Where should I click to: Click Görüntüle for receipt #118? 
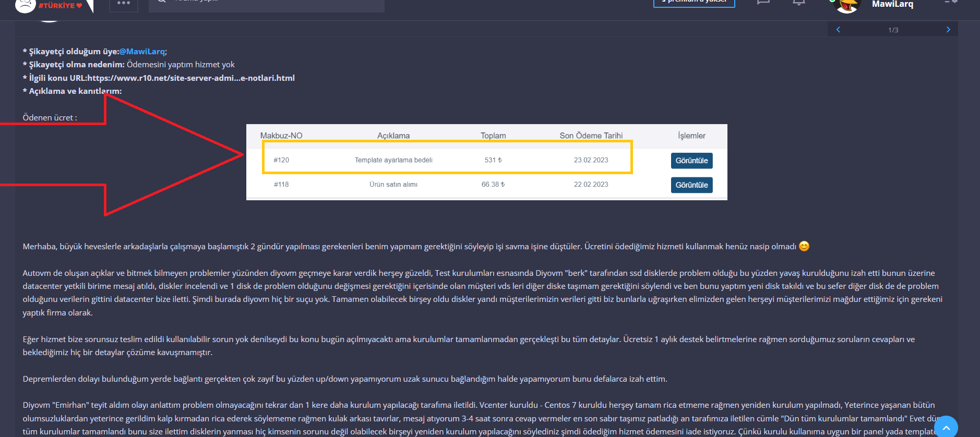coord(691,185)
